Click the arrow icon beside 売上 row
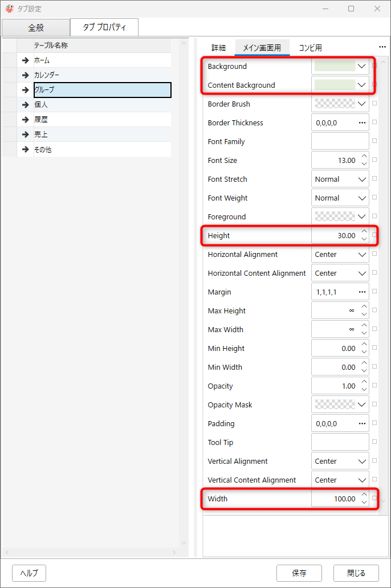The image size is (391, 588). coord(26,134)
